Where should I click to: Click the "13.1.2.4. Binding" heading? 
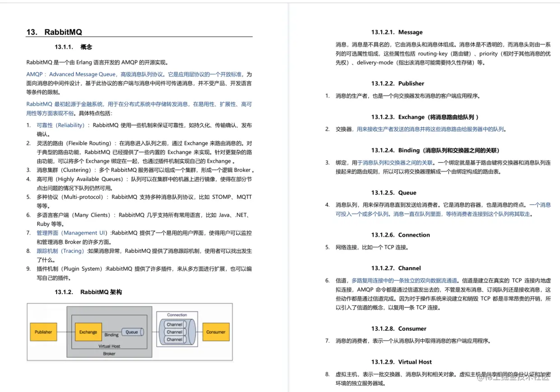point(435,150)
